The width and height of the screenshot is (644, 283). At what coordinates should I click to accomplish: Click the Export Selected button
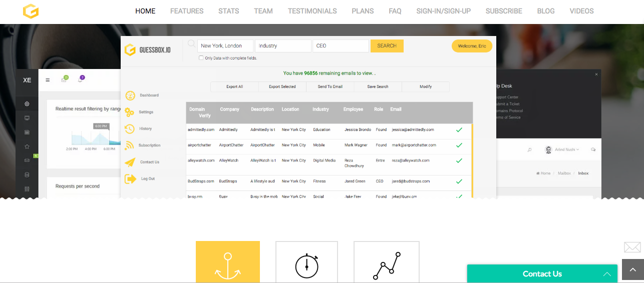pos(282,86)
